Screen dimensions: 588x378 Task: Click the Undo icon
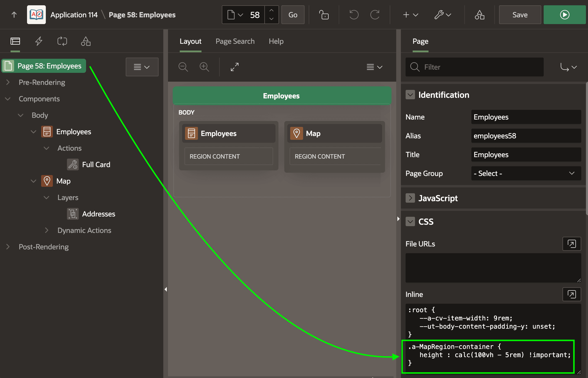click(354, 15)
